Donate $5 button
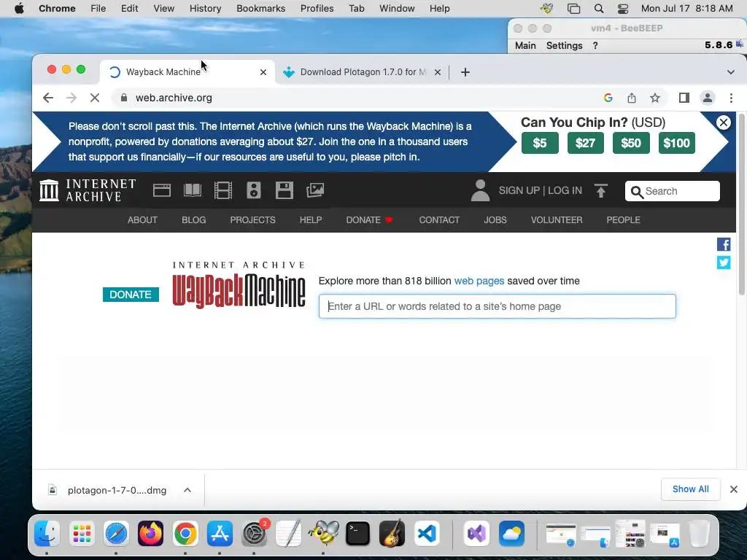The width and height of the screenshot is (747, 560). coord(540,143)
